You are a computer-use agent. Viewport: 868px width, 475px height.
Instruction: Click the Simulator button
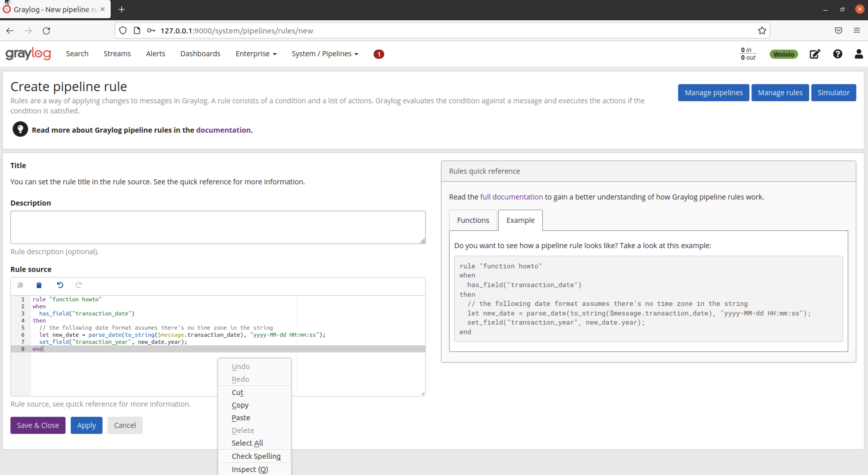tap(833, 93)
